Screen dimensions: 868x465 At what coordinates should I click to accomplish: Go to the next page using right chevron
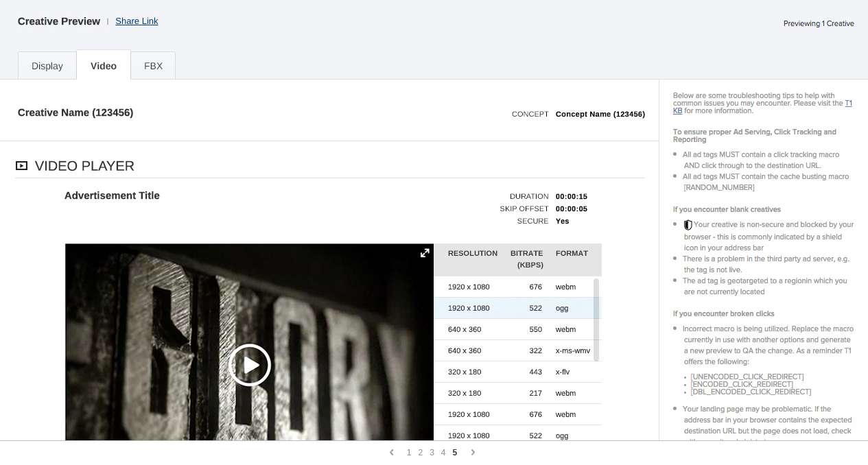[473, 453]
